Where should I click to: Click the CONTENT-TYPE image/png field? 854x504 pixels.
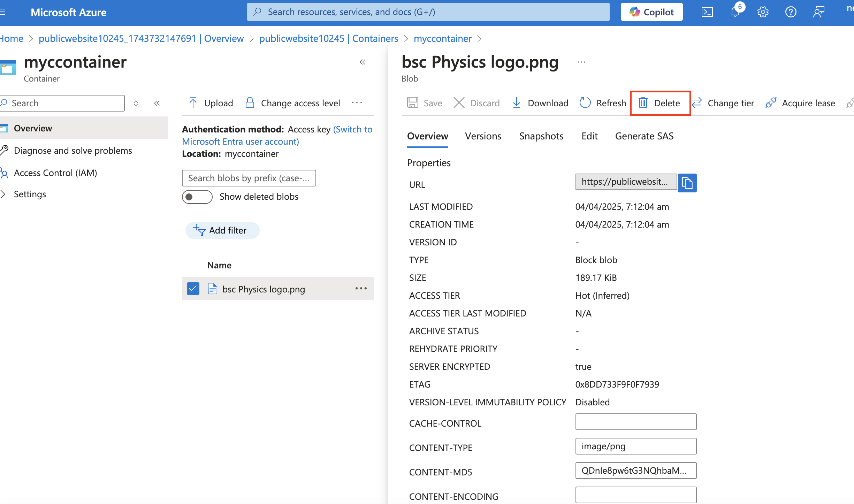[x=636, y=446]
